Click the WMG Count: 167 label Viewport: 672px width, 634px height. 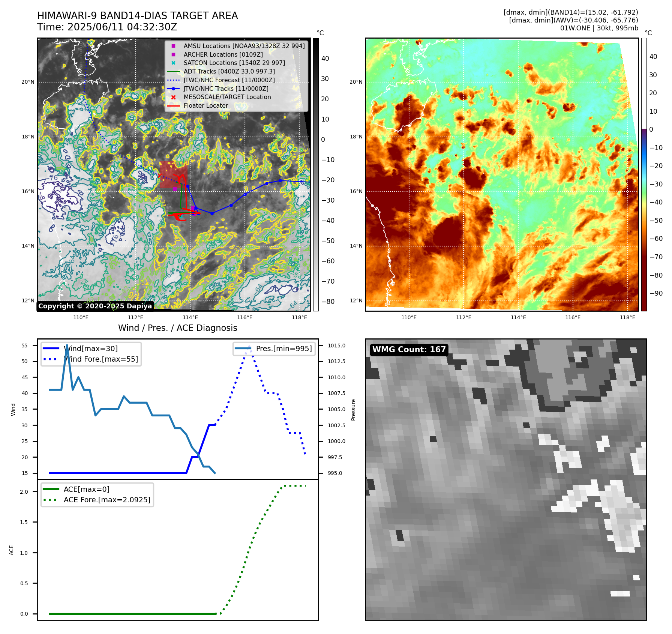click(409, 350)
